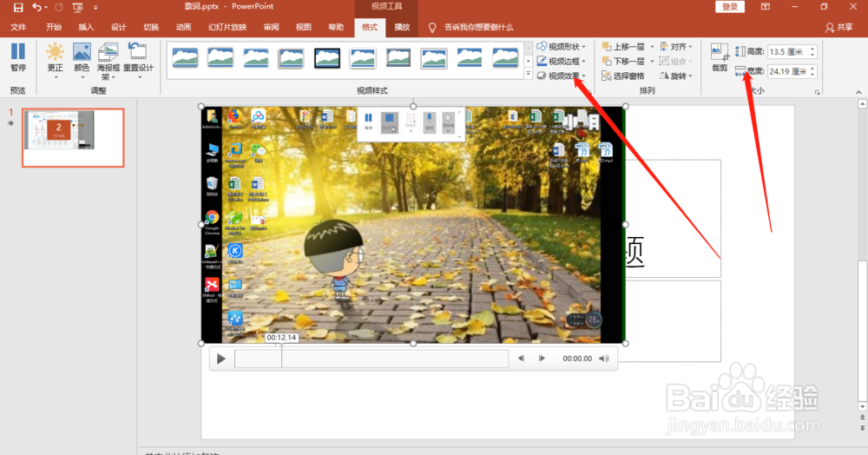Open the 设计 ribbon tab
This screenshot has height=455, width=868.
[118, 27]
